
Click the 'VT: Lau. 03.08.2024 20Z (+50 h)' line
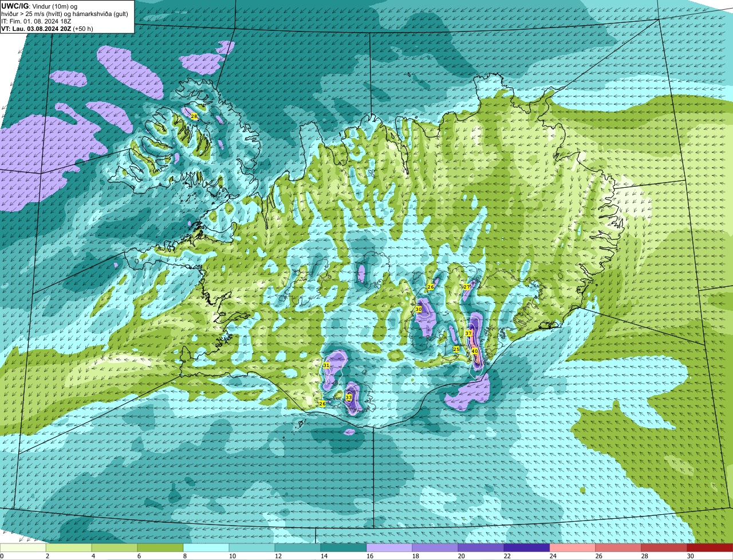(x=47, y=28)
